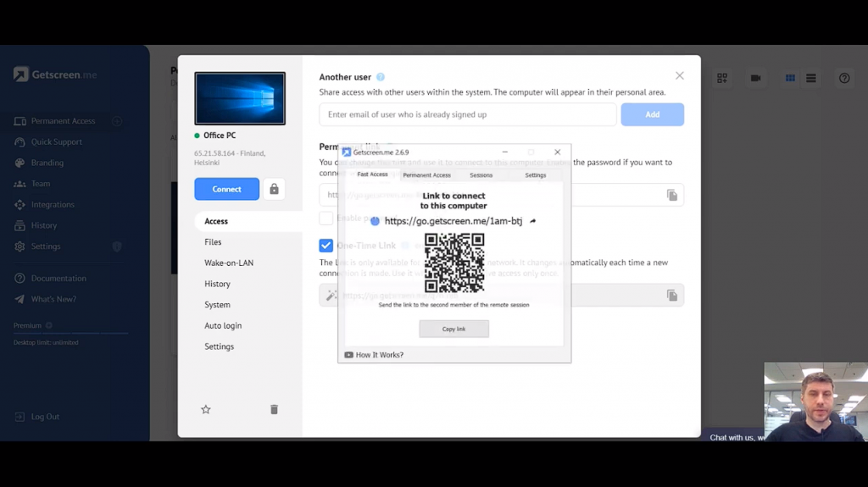The height and width of the screenshot is (487, 868).
Task: Open the System section
Action: click(217, 305)
